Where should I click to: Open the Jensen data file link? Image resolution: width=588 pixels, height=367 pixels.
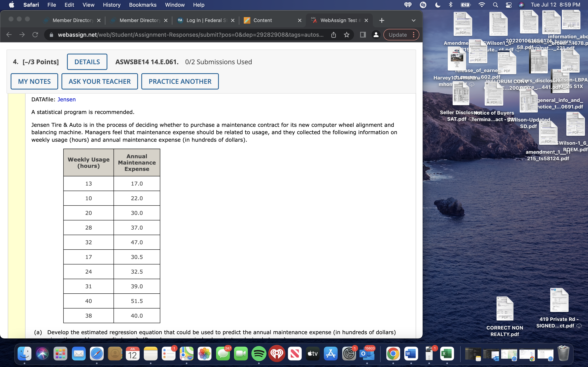click(66, 99)
